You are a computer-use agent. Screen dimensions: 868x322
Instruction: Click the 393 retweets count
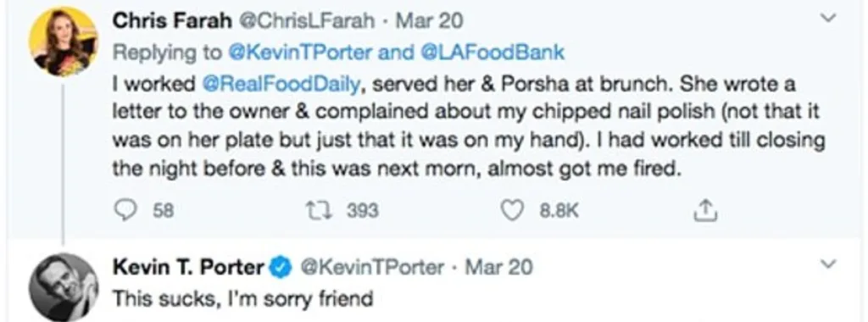click(x=363, y=211)
